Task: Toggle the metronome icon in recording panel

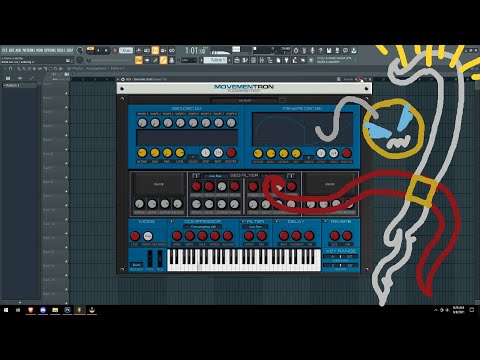Action: [139, 50]
